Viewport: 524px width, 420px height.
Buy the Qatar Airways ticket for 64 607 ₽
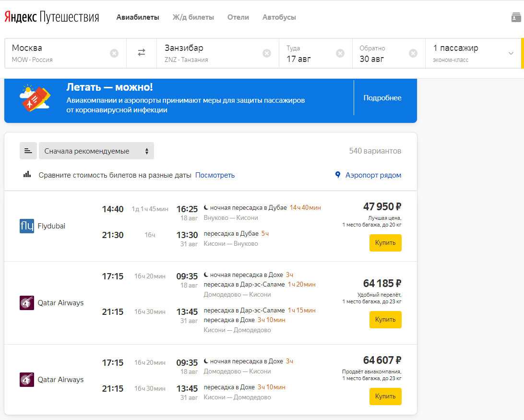[x=385, y=396]
